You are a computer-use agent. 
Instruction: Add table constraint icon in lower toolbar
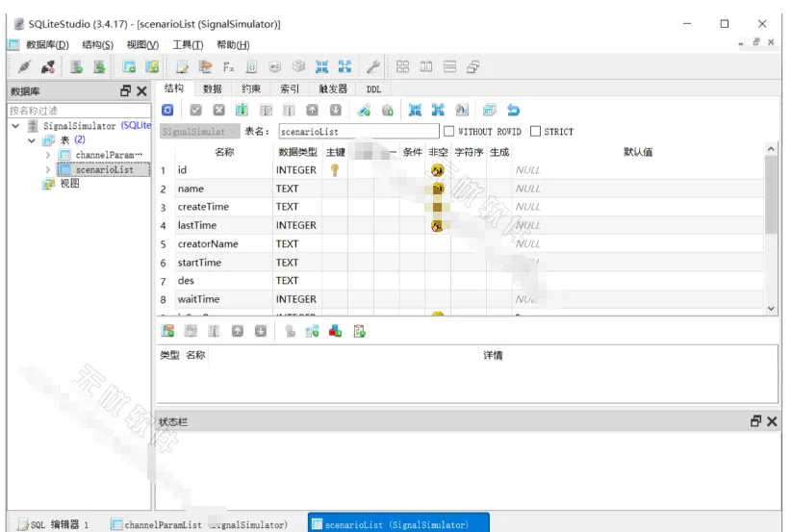coord(167,331)
